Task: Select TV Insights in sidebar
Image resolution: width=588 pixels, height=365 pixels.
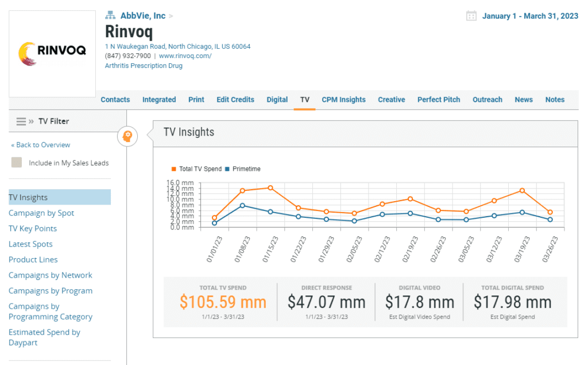Action: 60,197
